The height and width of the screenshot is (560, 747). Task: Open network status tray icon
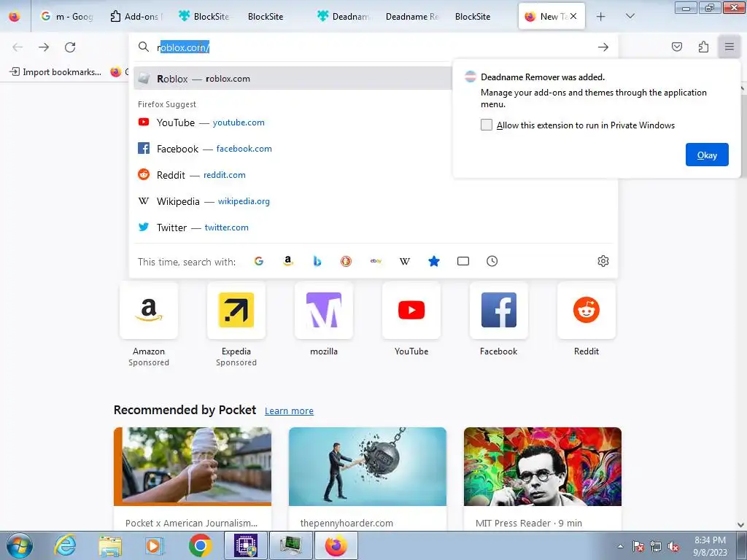tap(656, 547)
